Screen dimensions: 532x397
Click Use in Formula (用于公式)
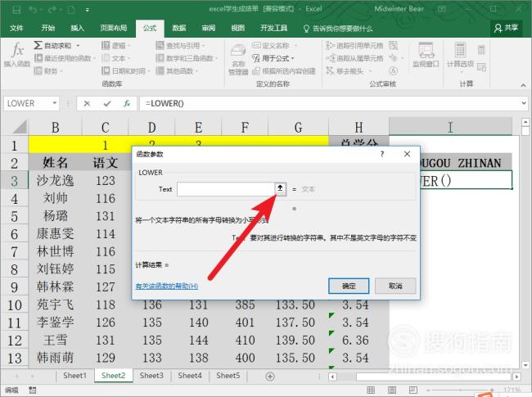click(x=273, y=58)
